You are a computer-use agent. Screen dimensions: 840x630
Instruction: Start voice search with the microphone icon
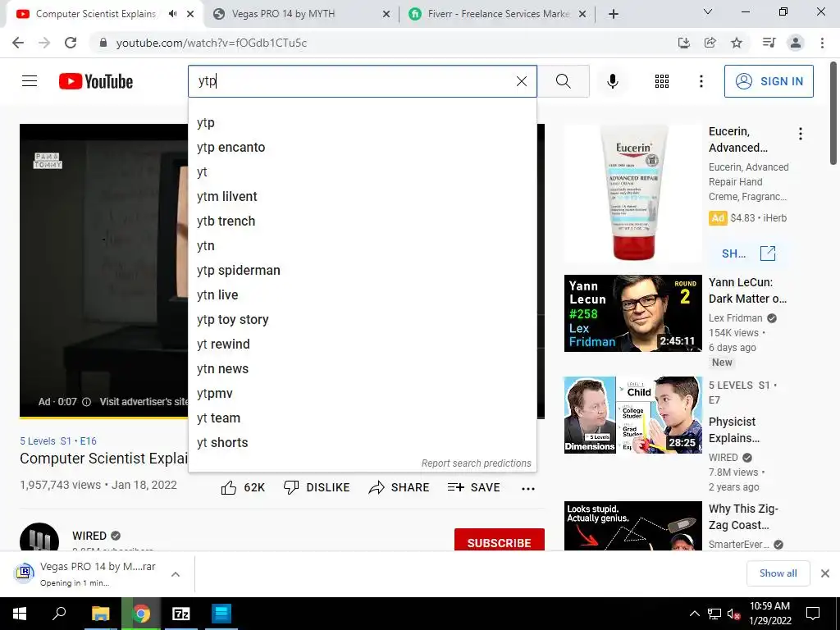pos(612,81)
